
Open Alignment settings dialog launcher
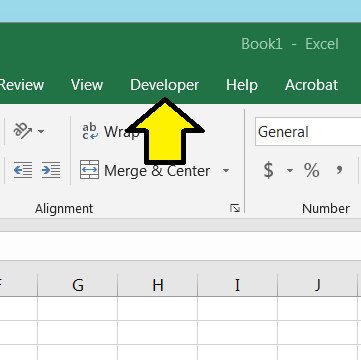235,209
